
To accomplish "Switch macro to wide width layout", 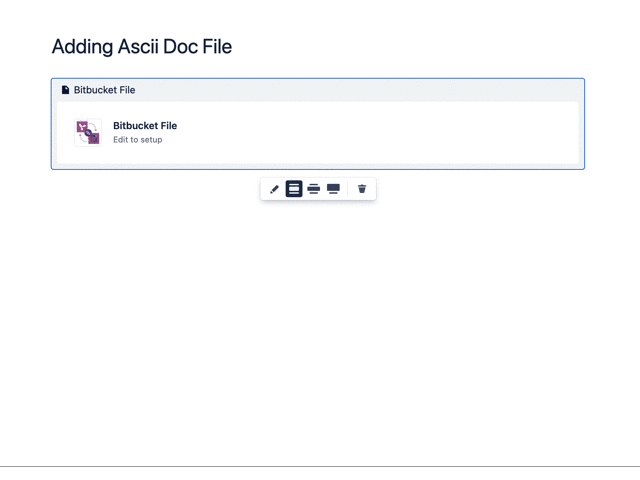I will [314, 189].
